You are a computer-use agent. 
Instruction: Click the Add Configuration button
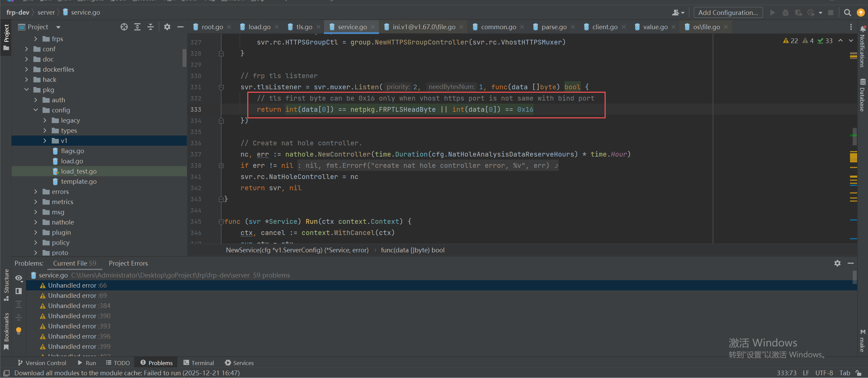click(728, 13)
